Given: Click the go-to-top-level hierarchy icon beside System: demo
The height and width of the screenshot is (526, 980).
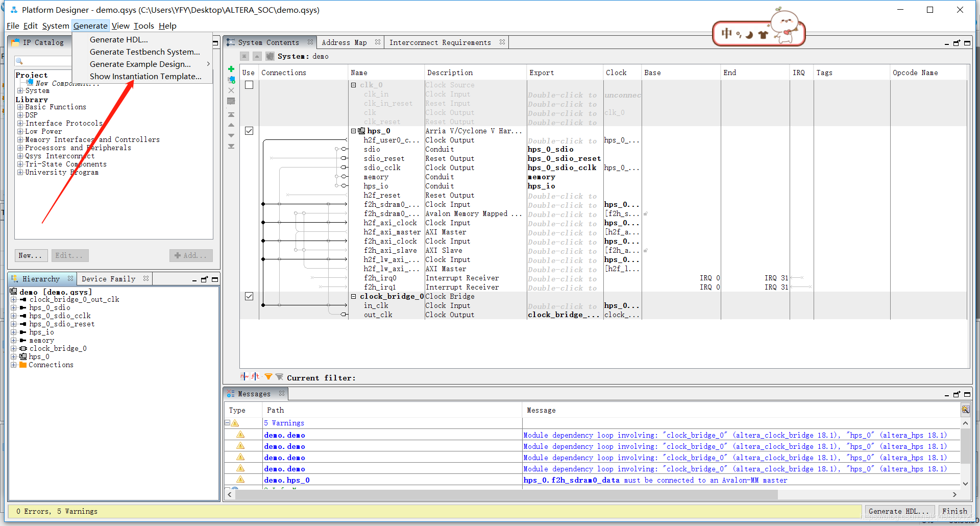Looking at the screenshot, I should [x=245, y=56].
